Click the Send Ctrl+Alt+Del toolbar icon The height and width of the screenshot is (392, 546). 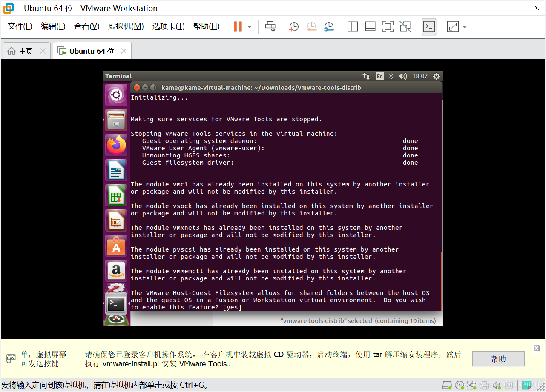270,26
